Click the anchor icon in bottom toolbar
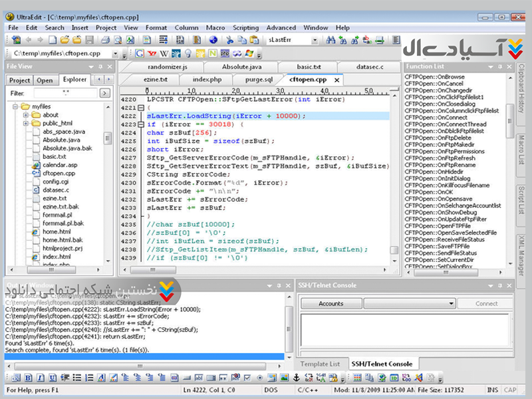The image size is (532, 399). coord(296,378)
